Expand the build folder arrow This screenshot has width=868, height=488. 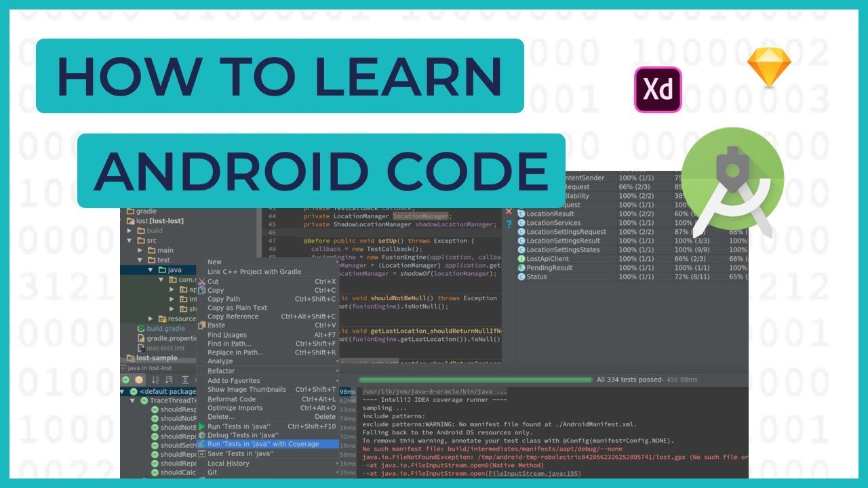point(130,230)
